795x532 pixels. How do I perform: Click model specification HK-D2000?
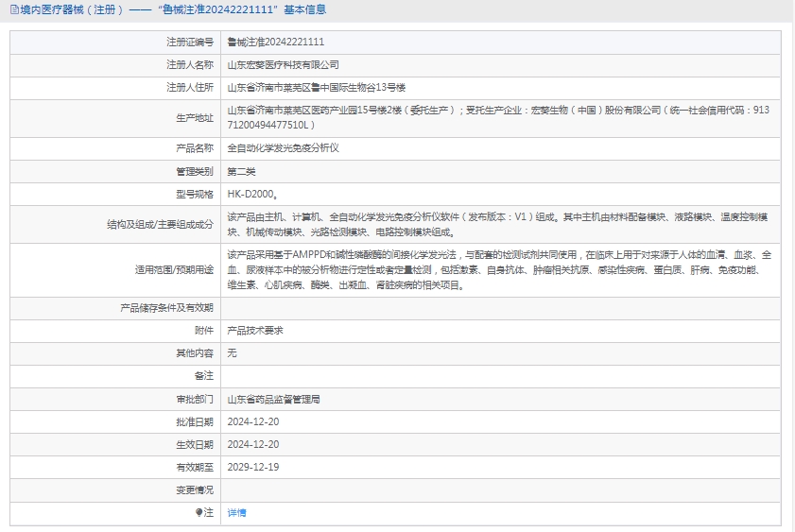point(251,195)
